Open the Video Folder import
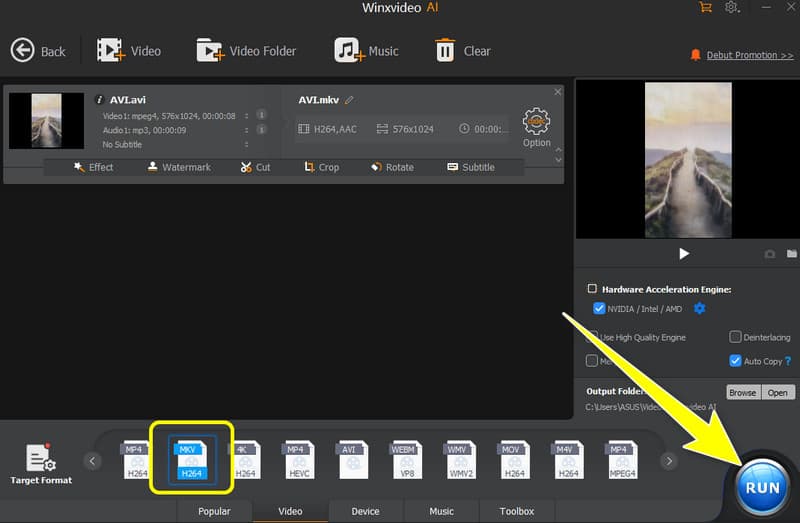800x523 pixels. click(211, 51)
